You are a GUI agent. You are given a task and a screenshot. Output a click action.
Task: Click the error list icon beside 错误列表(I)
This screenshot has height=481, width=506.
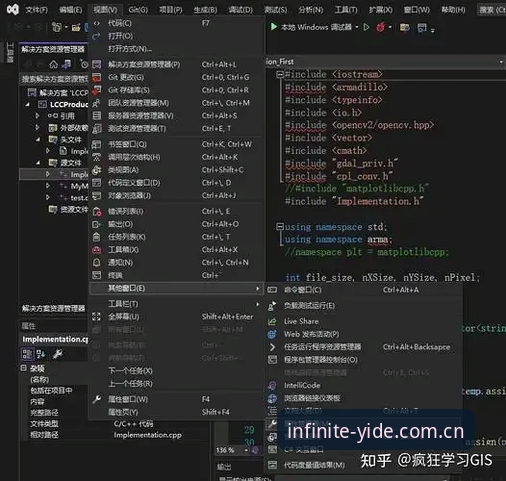click(97, 211)
